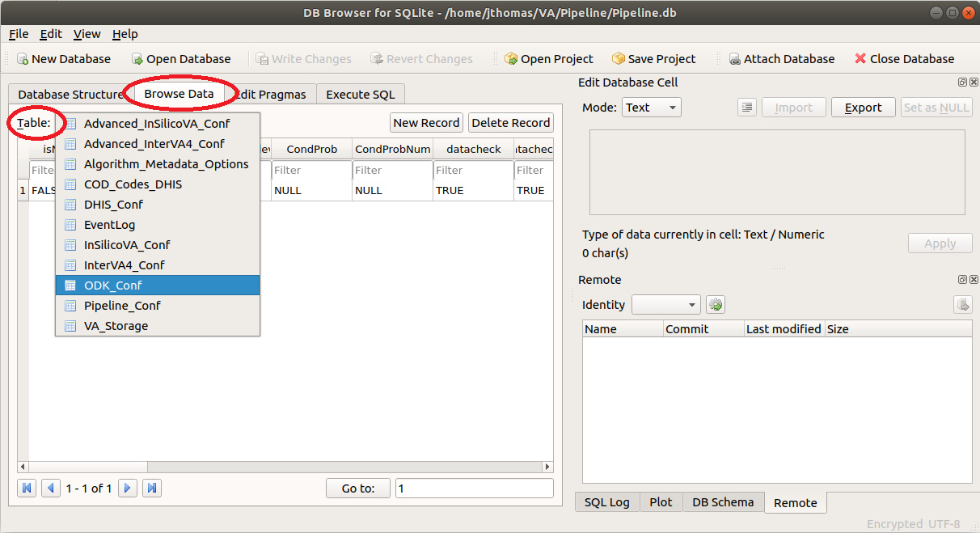Click the Save Project toolbar button
The width and height of the screenshot is (980, 533).
[654, 59]
